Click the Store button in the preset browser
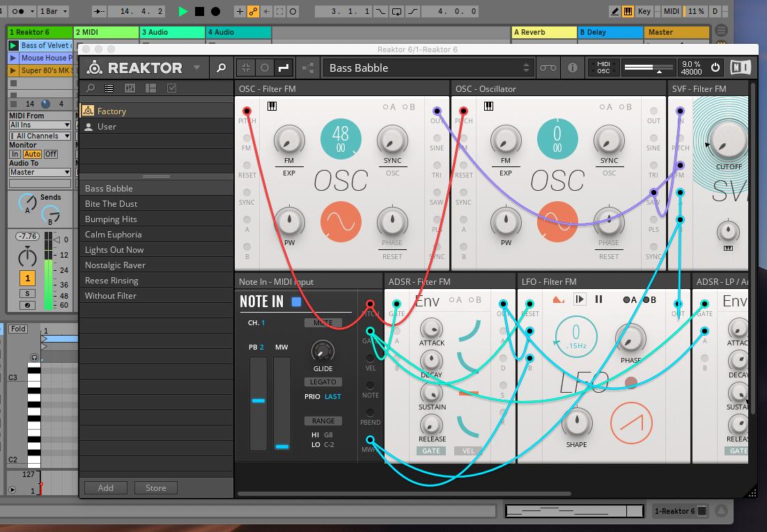Screen dimensions: 767x532 coord(155,487)
